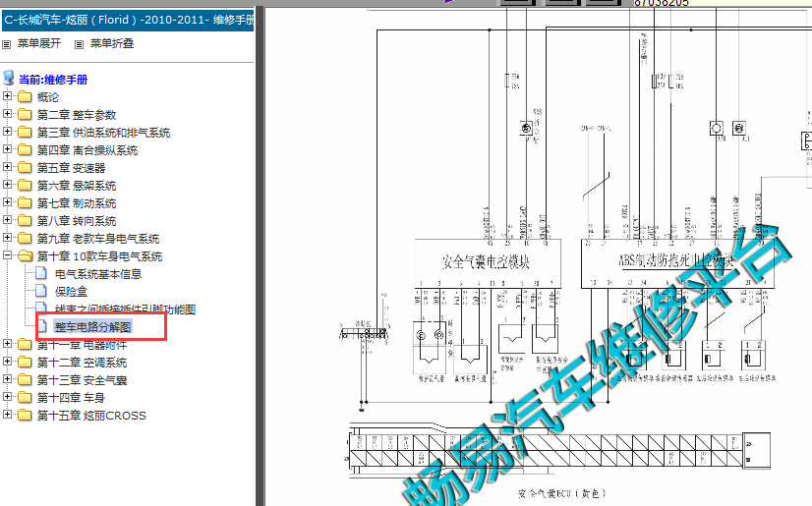Select the 当前:维修手册 root node
Viewport: 812px width, 506px height.
(53, 80)
